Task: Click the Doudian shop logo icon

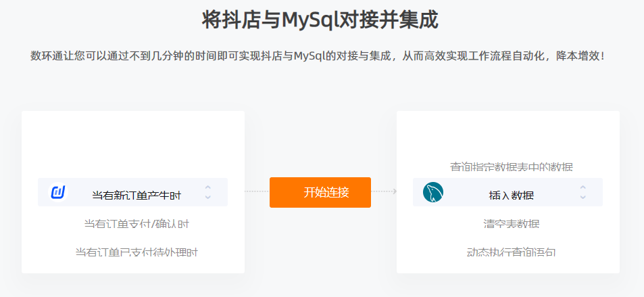Action: [x=58, y=192]
